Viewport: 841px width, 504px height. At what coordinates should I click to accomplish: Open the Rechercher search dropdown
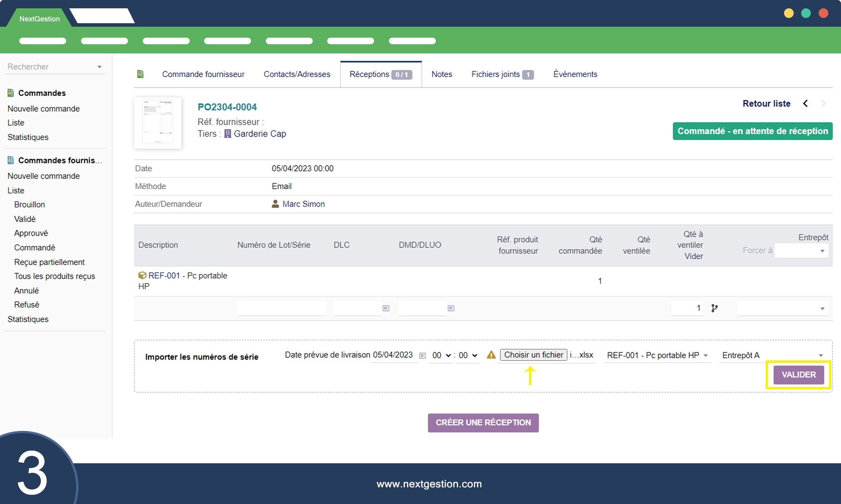(55, 67)
